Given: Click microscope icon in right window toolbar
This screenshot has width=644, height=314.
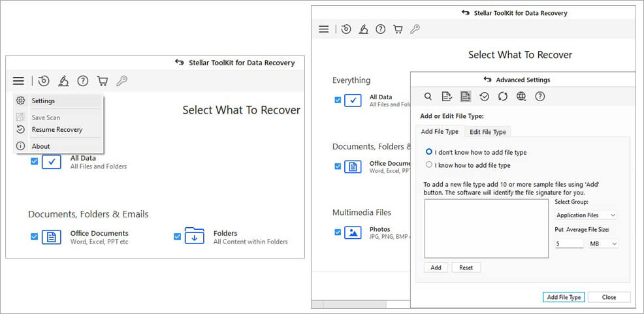Looking at the screenshot, I should [363, 29].
